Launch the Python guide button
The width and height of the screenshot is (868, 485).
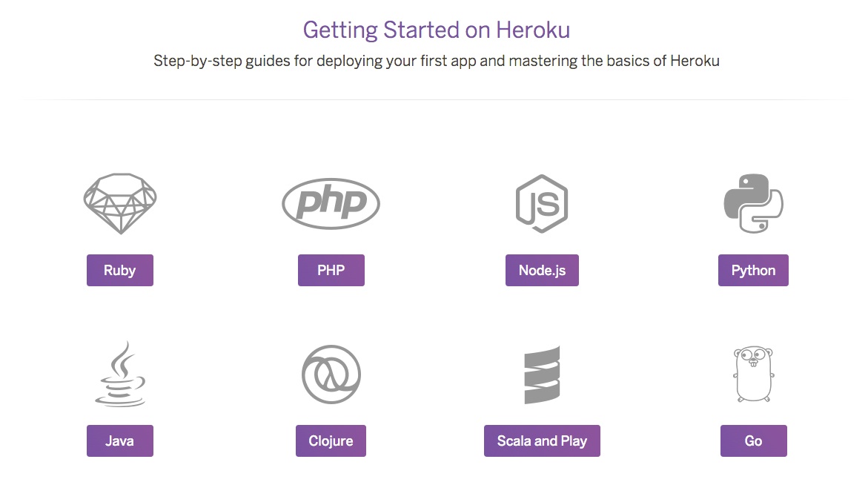pos(753,270)
